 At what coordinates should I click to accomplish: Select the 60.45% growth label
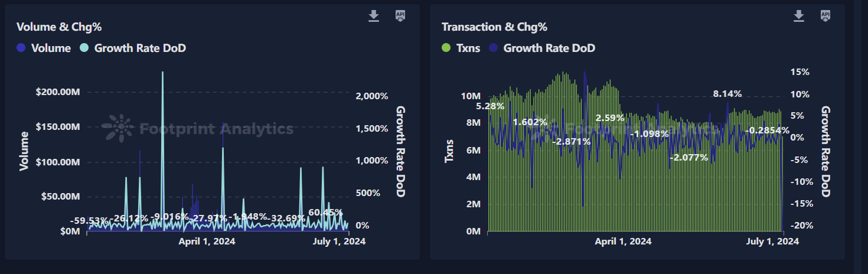pyautogui.click(x=325, y=212)
